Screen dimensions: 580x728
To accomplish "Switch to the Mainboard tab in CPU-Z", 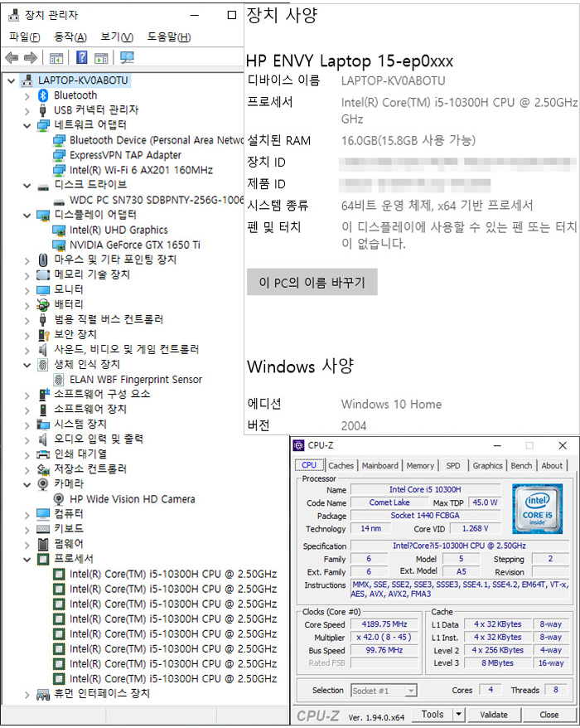I will coord(380,465).
